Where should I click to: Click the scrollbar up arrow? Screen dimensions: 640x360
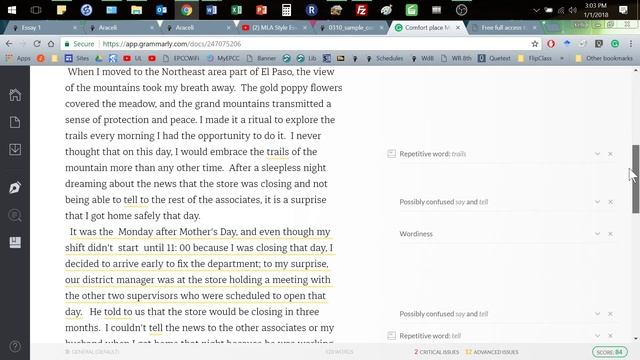pyautogui.click(x=636, y=71)
